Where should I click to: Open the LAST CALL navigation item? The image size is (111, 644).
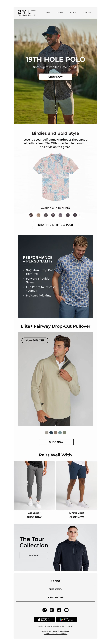point(87,13)
